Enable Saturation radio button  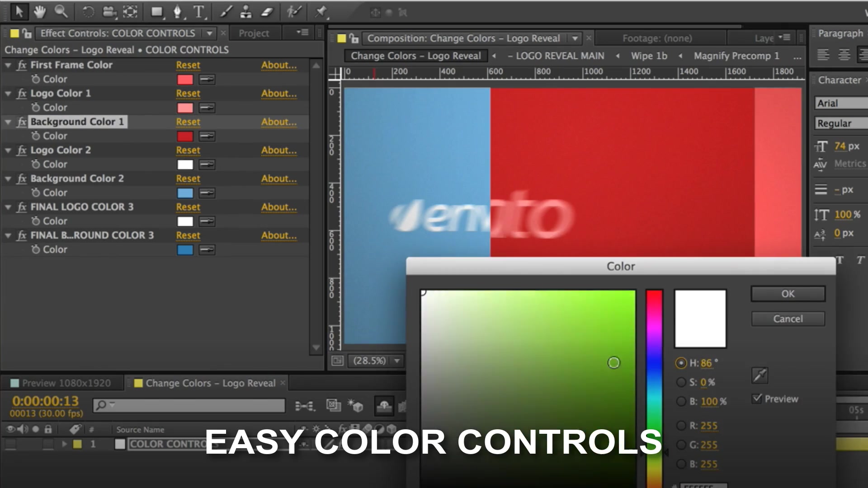681,382
